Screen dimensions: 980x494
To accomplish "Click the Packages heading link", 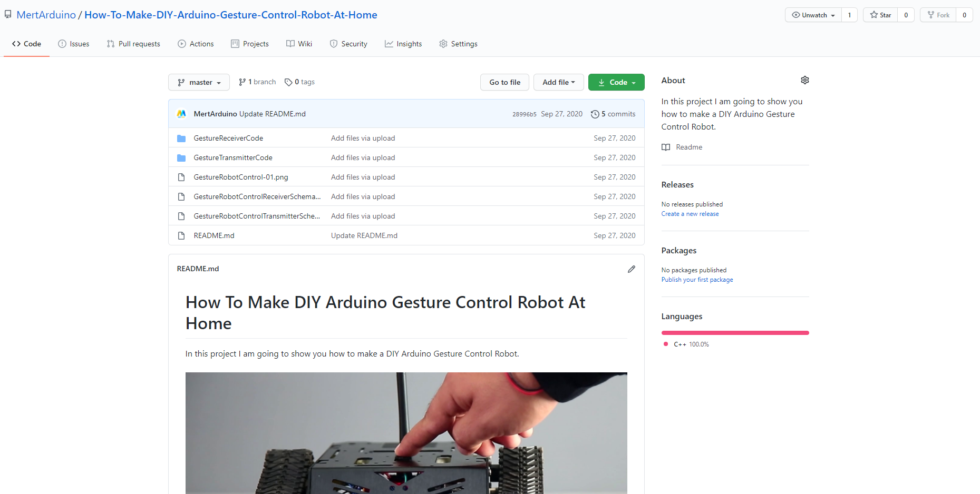I will [679, 251].
